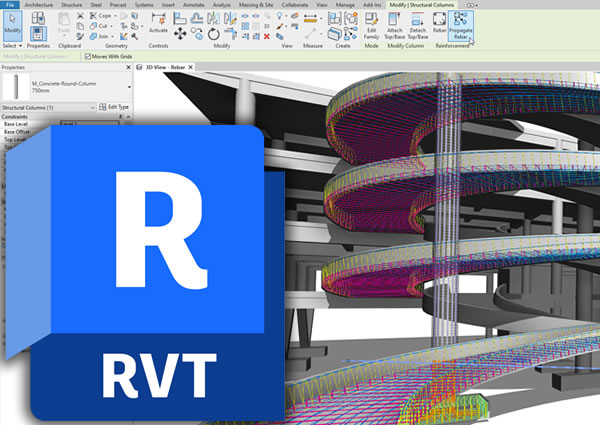
Task: Switch to the Systems ribbon tab
Action: pyautogui.click(x=144, y=5)
